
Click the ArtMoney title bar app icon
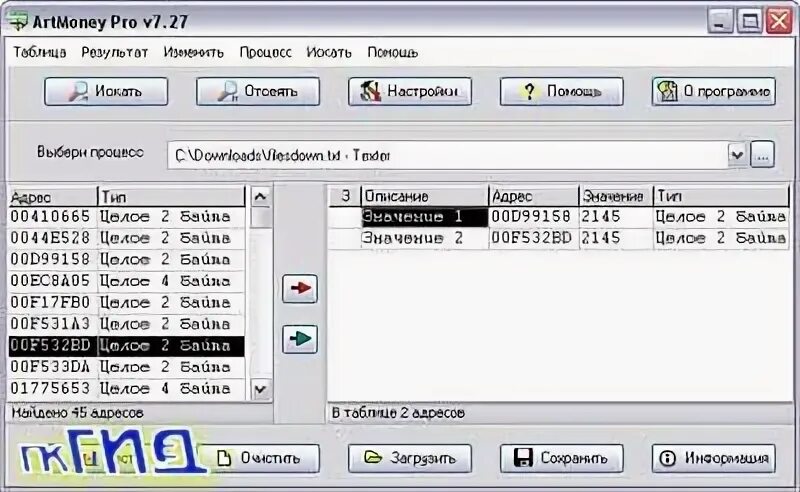click(18, 20)
